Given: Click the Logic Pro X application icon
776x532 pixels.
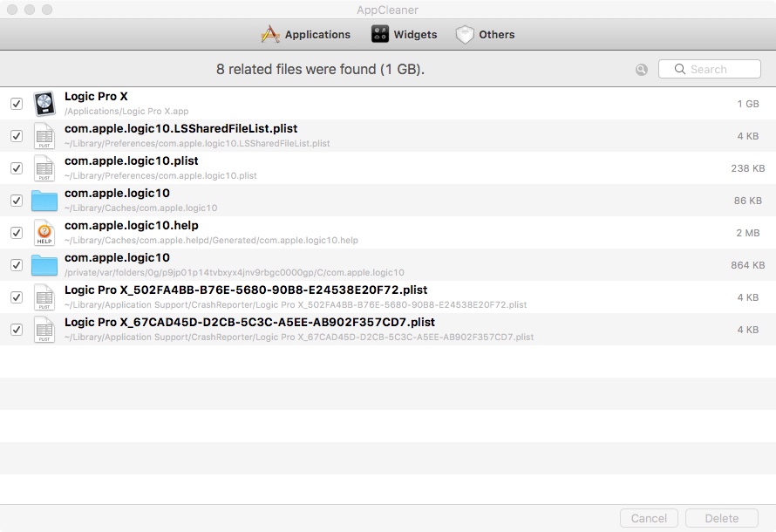Looking at the screenshot, I should coord(44,104).
